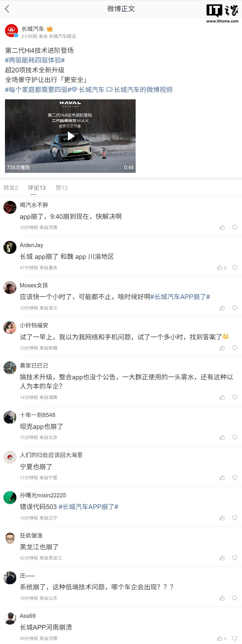The width and height of the screenshot is (242, 644).
Task: Like AidenJay's comment with 3 likes
Action: coord(222,268)
